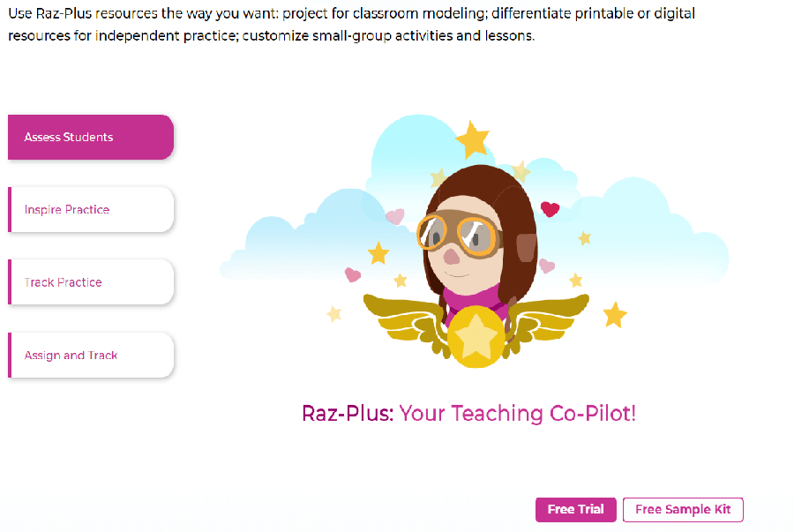Click the pink heart at far left of the illustration
Viewport: 794px width, 532px height.
click(x=353, y=274)
